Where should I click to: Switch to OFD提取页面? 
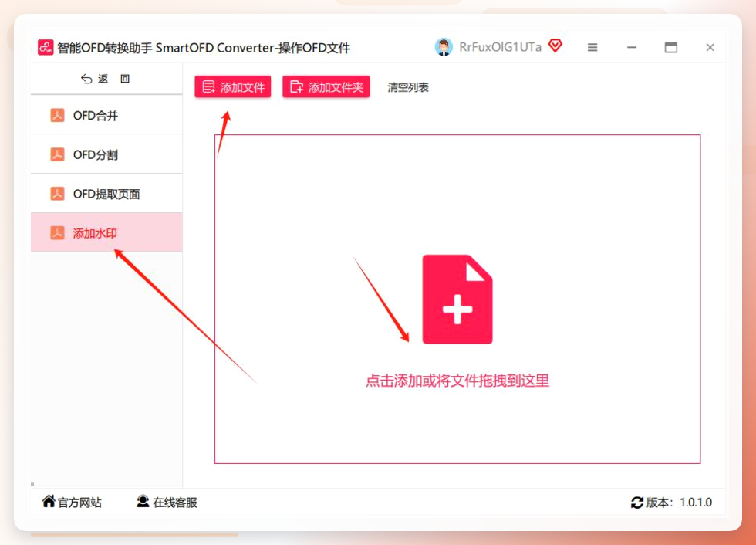tap(106, 194)
